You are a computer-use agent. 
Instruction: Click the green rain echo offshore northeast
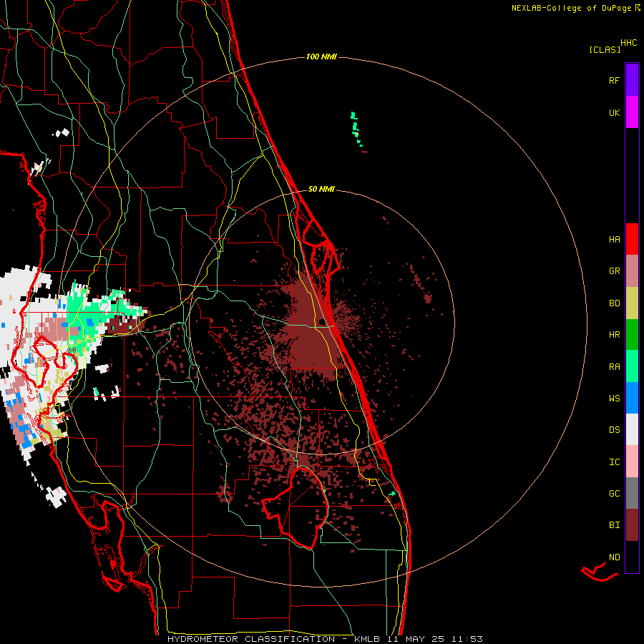point(356,128)
